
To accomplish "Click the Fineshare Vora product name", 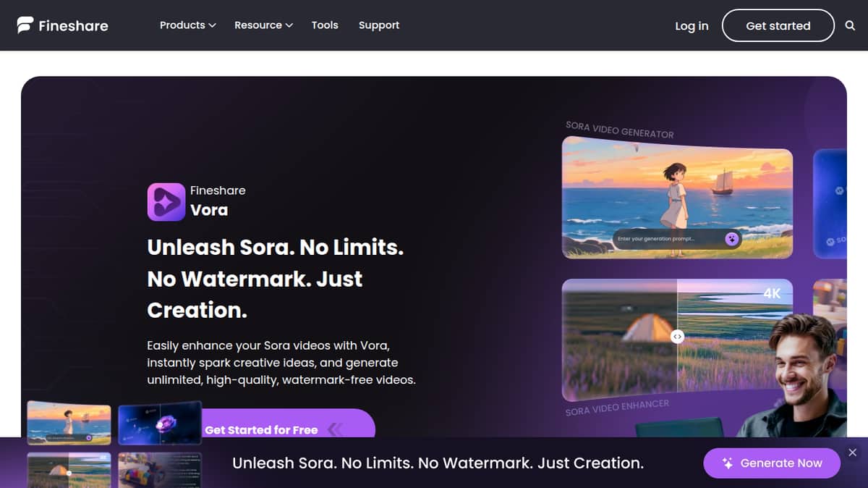I will pos(218,201).
